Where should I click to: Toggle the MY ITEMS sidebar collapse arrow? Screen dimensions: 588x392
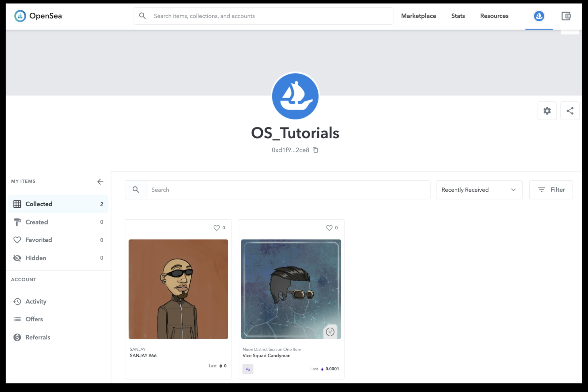[100, 182]
